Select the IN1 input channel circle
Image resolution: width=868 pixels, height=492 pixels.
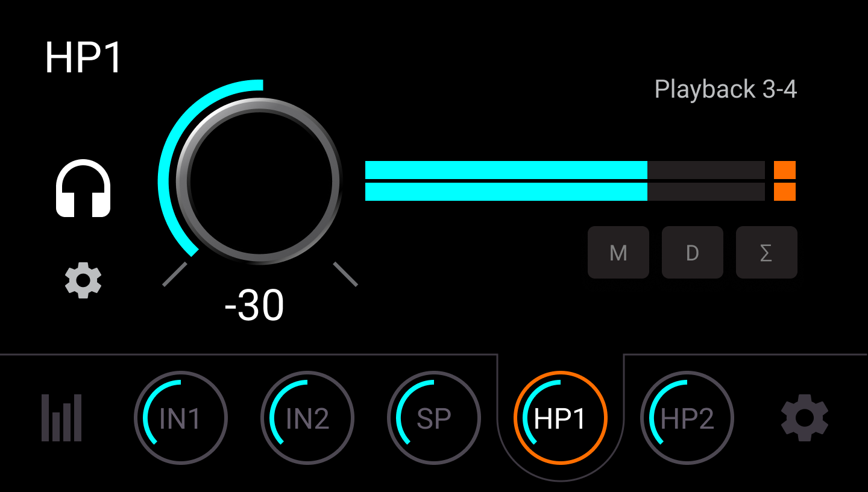click(181, 418)
